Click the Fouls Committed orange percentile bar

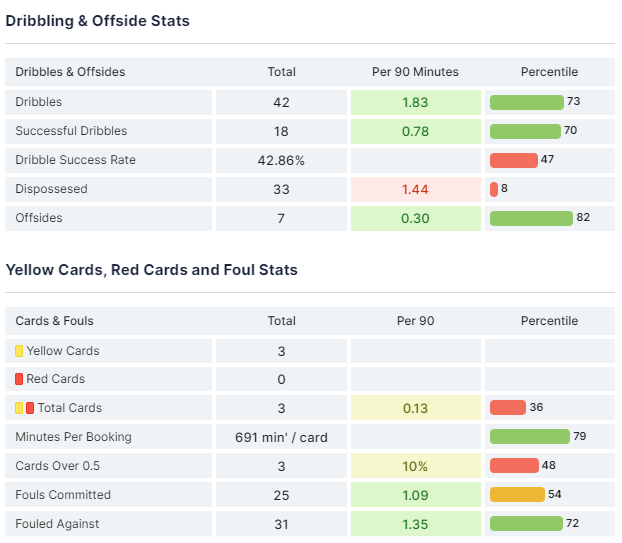tap(517, 495)
